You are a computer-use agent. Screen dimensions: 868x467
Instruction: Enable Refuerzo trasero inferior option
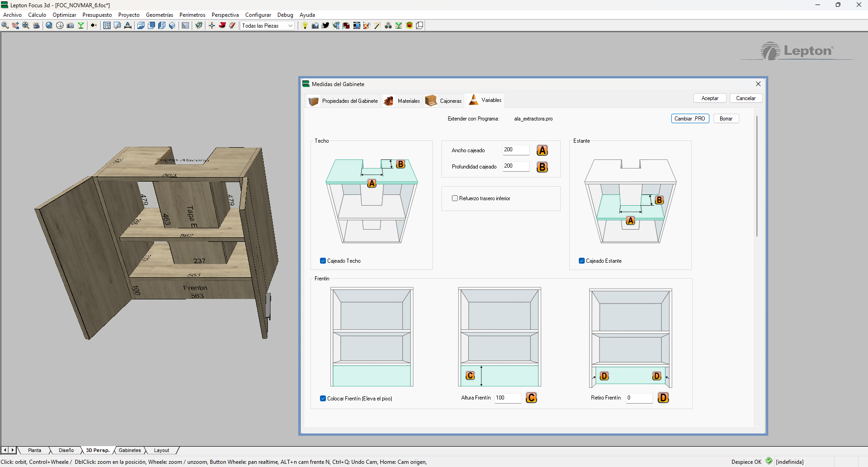[x=455, y=198]
